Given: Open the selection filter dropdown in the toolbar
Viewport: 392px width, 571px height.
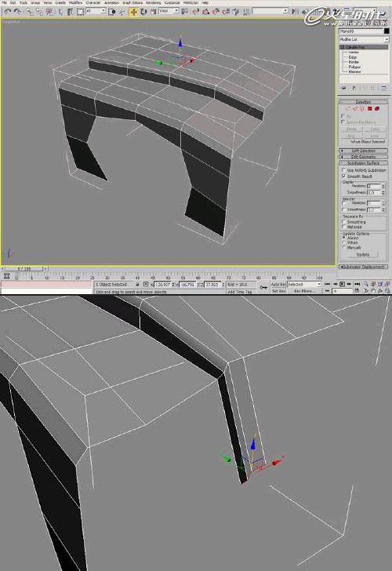Looking at the screenshot, I should tap(96, 11).
